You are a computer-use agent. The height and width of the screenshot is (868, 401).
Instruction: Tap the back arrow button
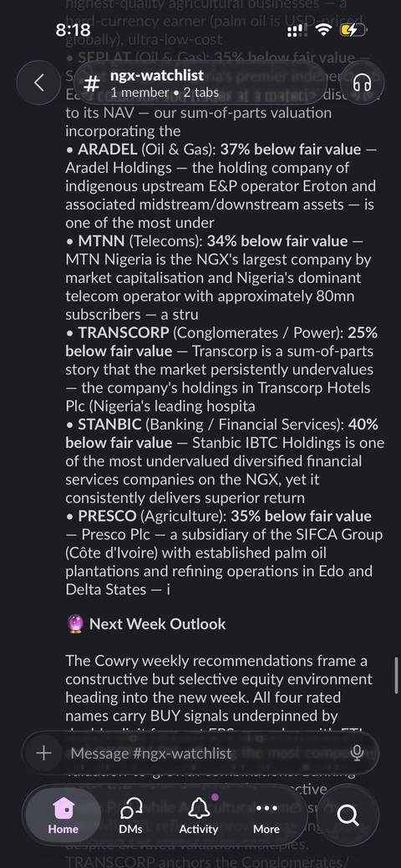coord(38,83)
